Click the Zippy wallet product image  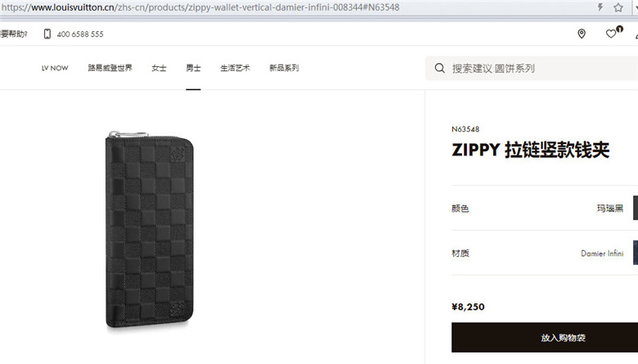pyautogui.click(x=150, y=230)
